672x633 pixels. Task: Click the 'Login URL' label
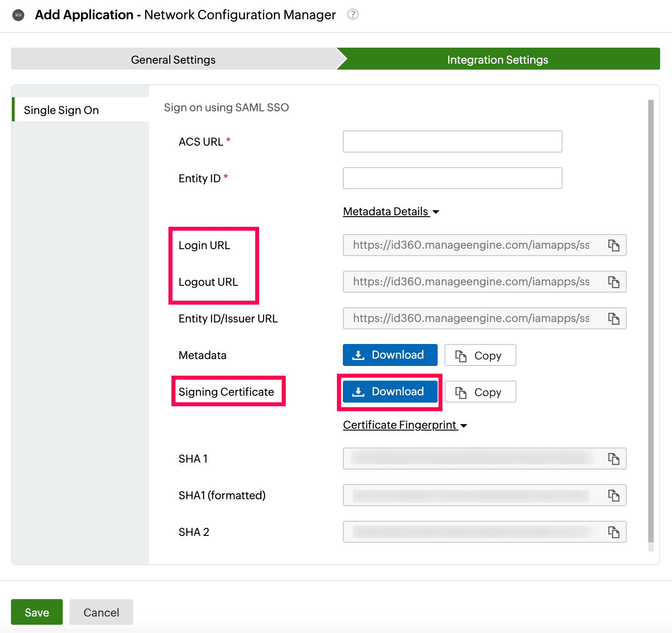click(204, 246)
